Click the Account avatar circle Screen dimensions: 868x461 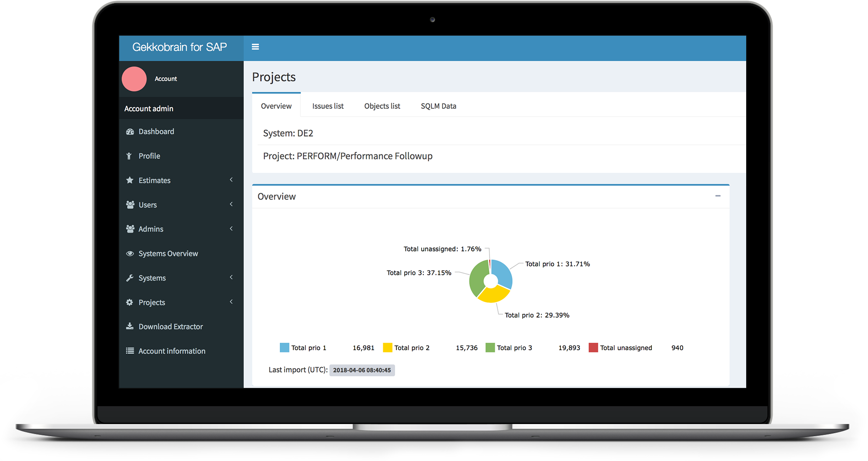[134, 79]
